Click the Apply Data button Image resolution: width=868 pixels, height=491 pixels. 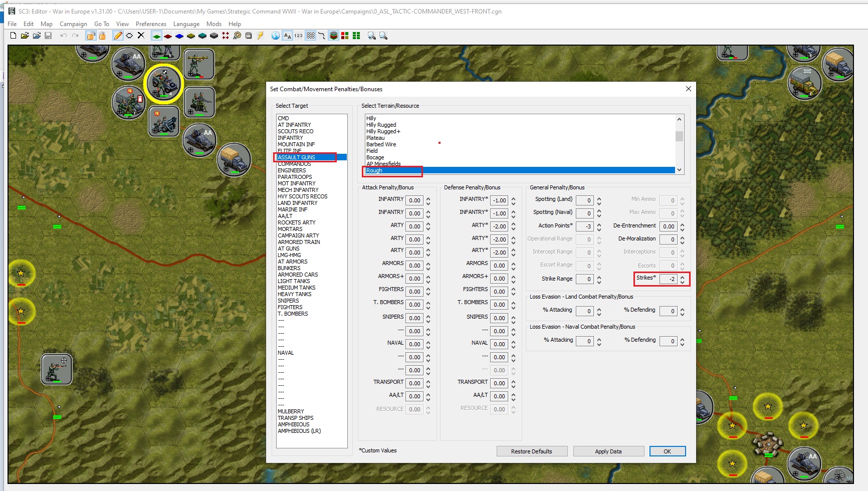pyautogui.click(x=608, y=451)
